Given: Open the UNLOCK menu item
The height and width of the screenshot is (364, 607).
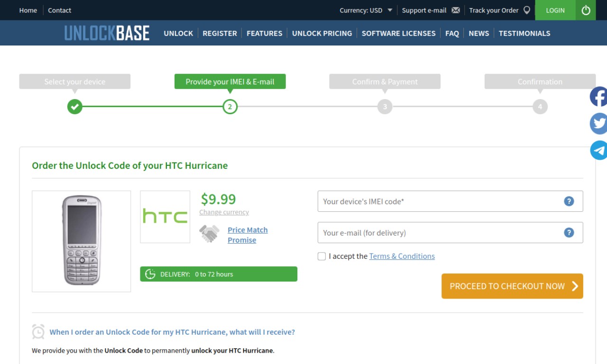Looking at the screenshot, I should [x=178, y=33].
